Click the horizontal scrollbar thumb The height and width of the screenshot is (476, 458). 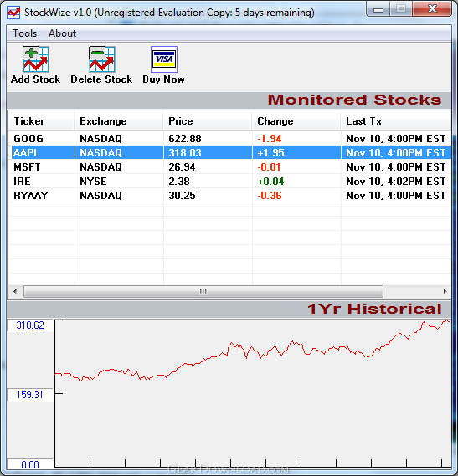(203, 292)
